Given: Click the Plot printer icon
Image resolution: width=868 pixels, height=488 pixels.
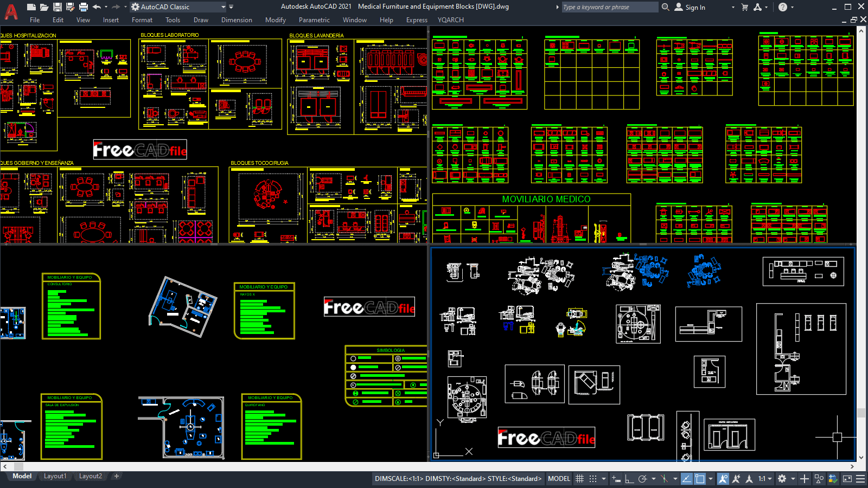Looking at the screenshot, I should pyautogui.click(x=83, y=7).
